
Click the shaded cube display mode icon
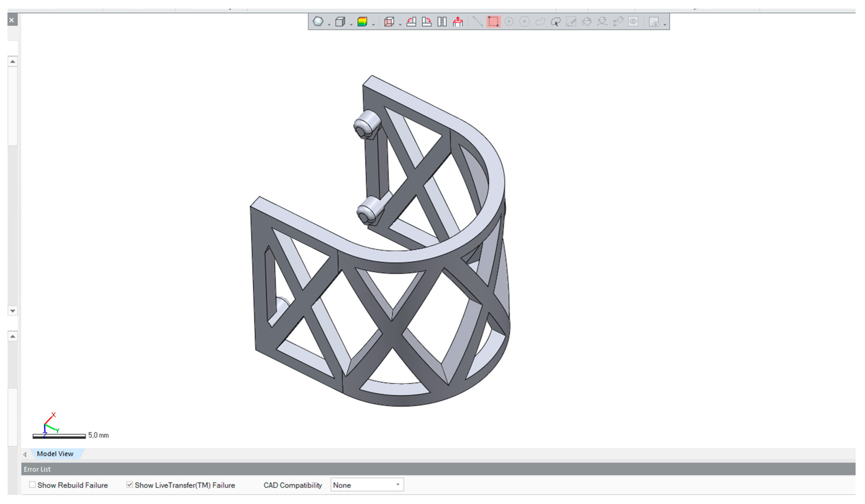[x=340, y=22]
